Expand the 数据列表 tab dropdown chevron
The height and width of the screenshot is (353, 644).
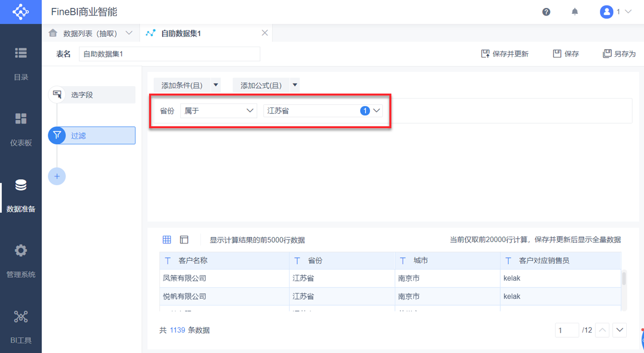pos(129,33)
